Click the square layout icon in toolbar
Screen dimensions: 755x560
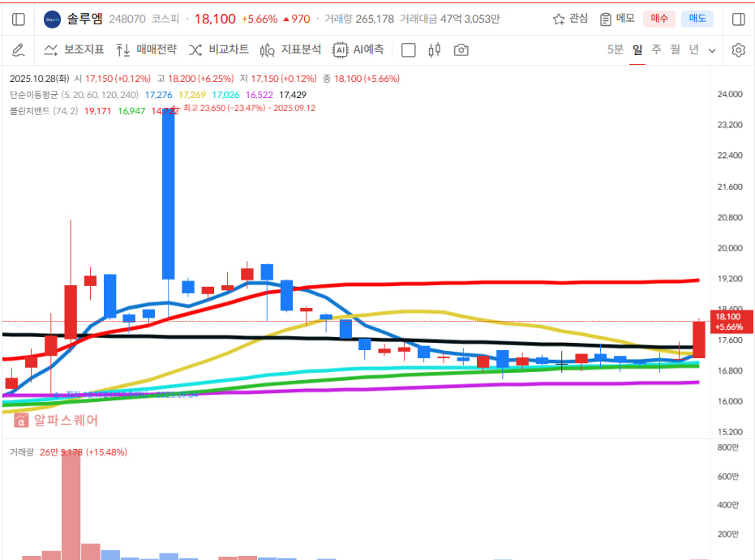tap(409, 50)
